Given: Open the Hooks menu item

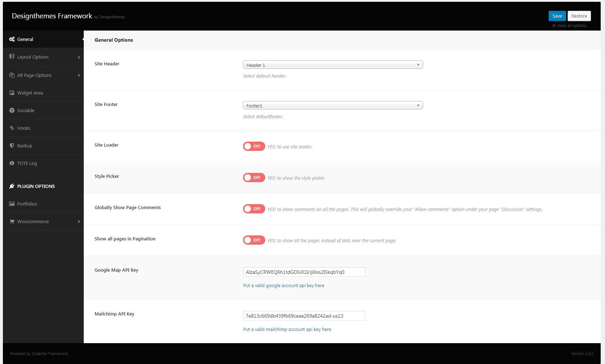Looking at the screenshot, I should pos(43,128).
